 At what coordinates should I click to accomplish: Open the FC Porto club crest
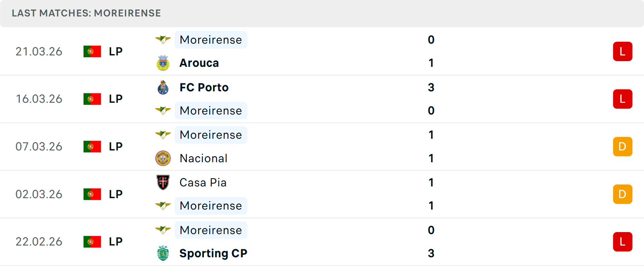(163, 87)
